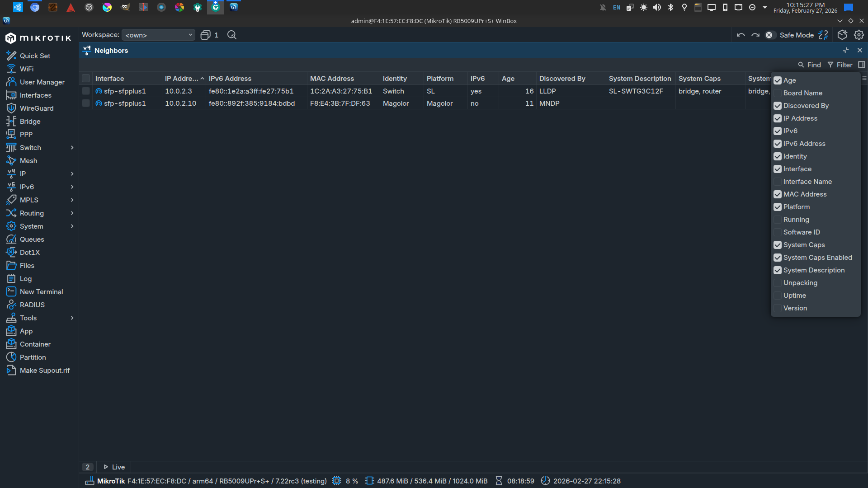Uncheck the MAC Address column checkbox
This screenshot has height=488, width=868.
pyautogui.click(x=778, y=194)
